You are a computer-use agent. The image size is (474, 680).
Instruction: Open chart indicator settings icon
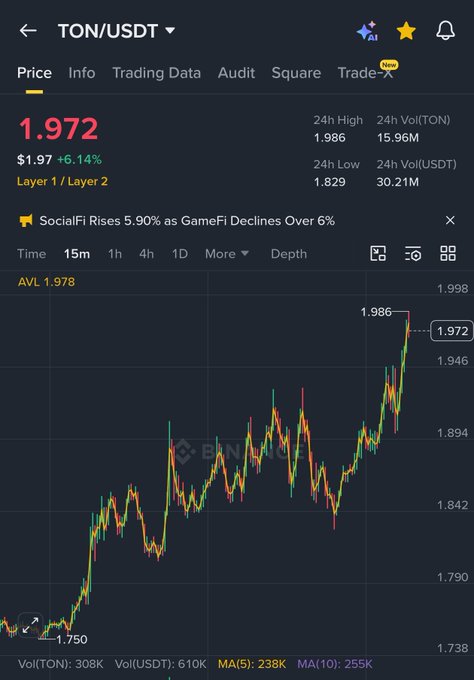(413, 253)
